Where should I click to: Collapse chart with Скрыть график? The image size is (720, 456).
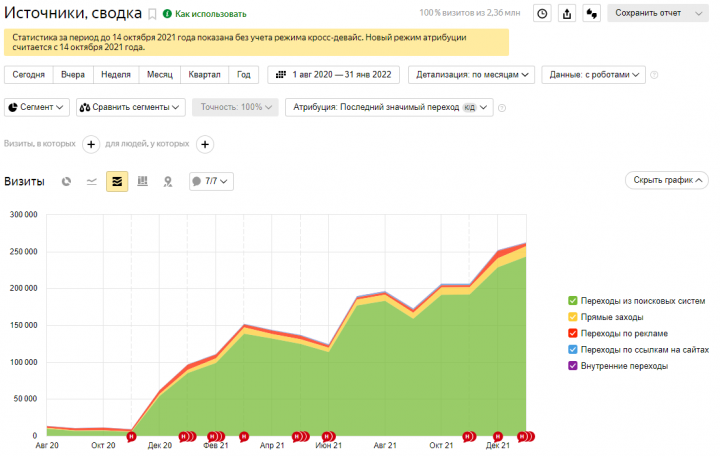[x=667, y=180]
